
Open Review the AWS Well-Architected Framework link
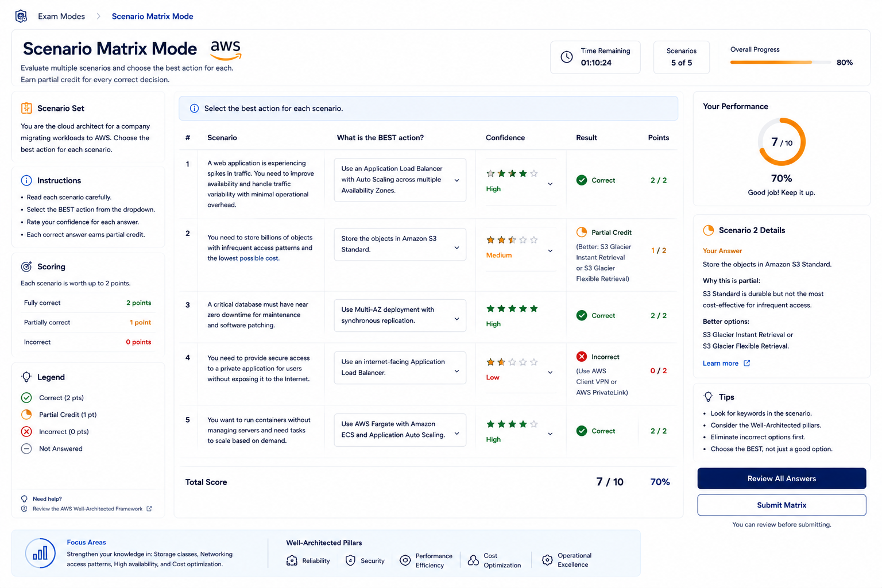coord(87,509)
